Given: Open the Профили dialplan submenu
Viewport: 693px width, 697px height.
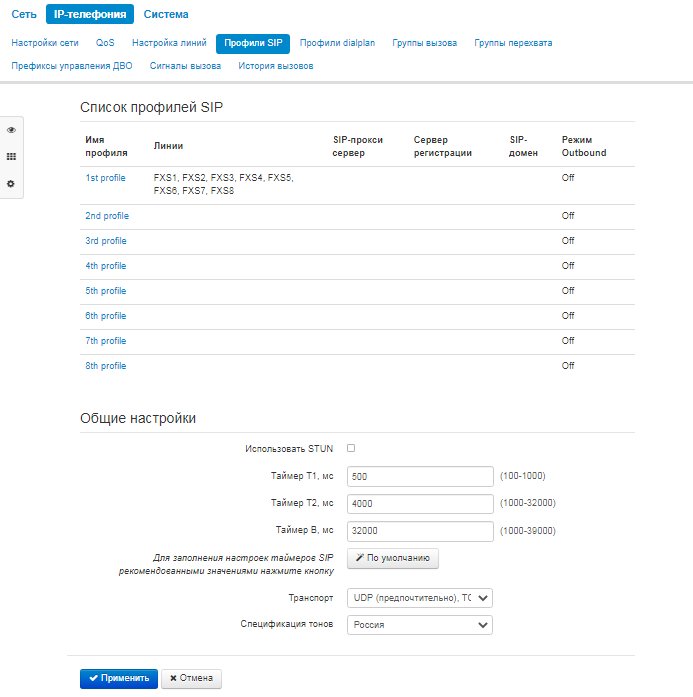Looking at the screenshot, I should (x=337, y=43).
